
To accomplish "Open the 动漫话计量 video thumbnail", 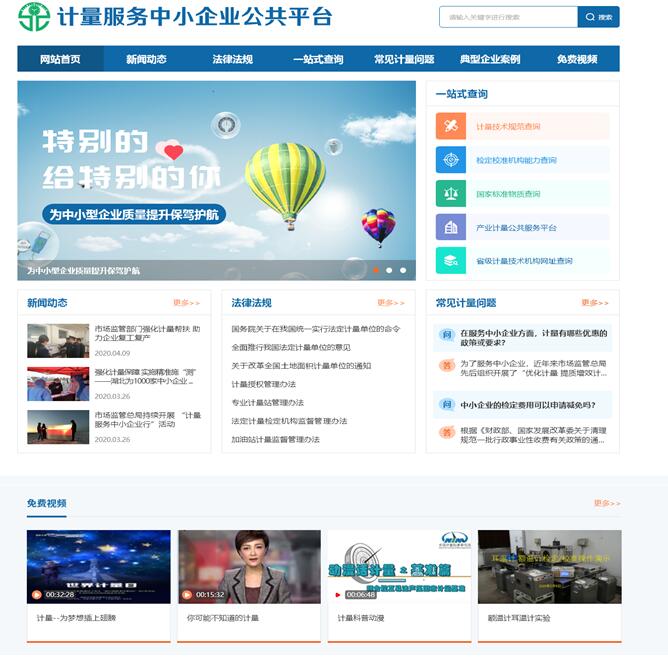I will (400, 566).
